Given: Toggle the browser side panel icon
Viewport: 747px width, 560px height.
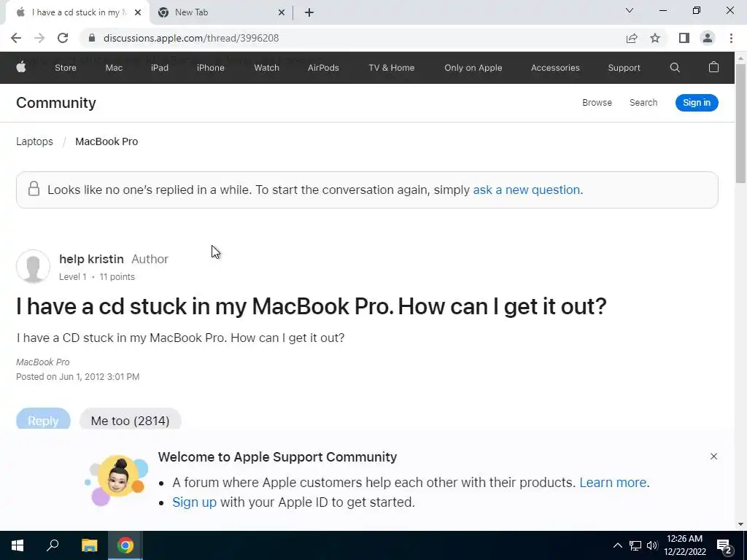Looking at the screenshot, I should [x=684, y=38].
